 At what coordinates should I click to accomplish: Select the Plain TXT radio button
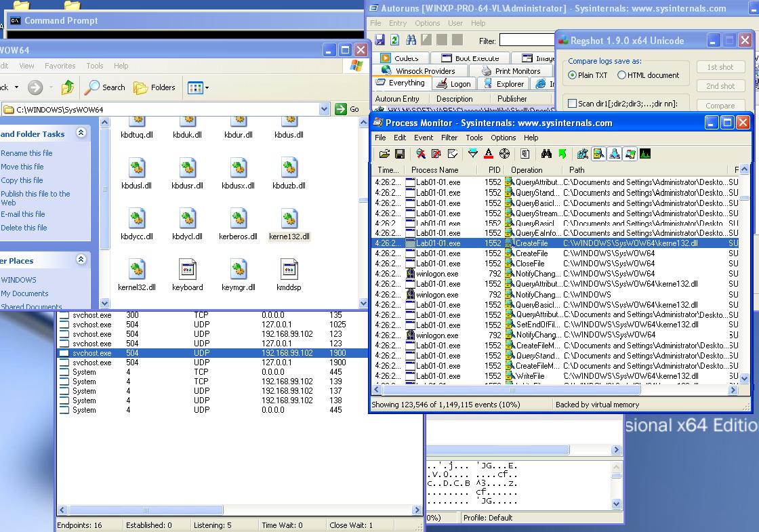coord(573,75)
